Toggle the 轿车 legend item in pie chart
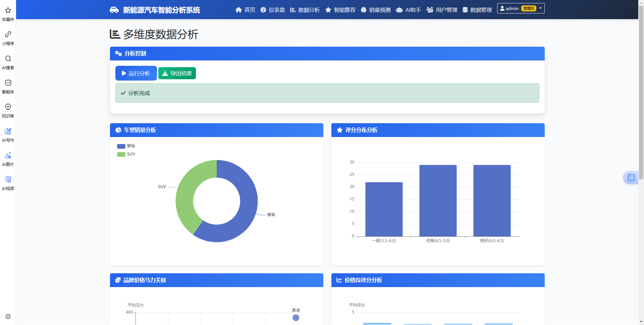Viewport: 644px width, 325px height. [x=126, y=146]
